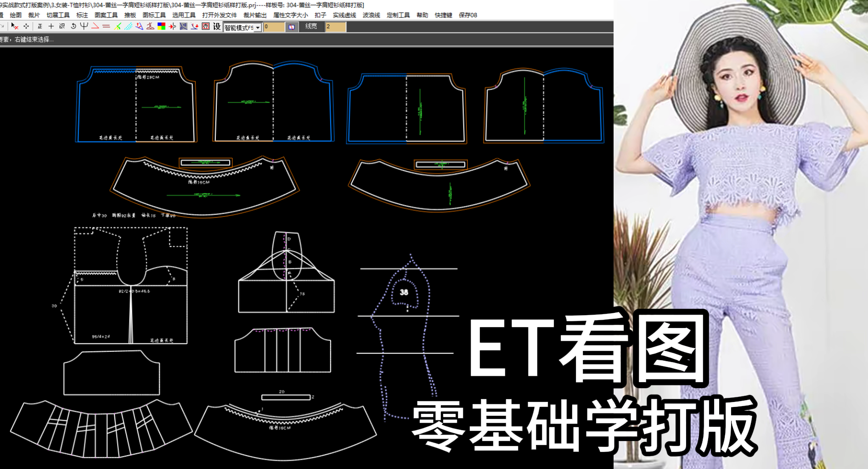Click the 保存08 save command

pyautogui.click(x=468, y=15)
